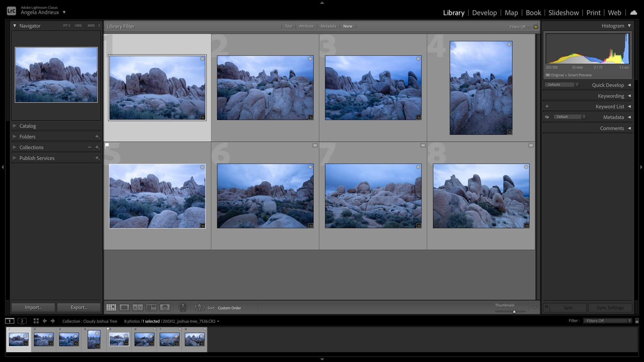Click the cloud sync status icon
Viewport: 644px width, 362px height.
pyautogui.click(x=634, y=12)
